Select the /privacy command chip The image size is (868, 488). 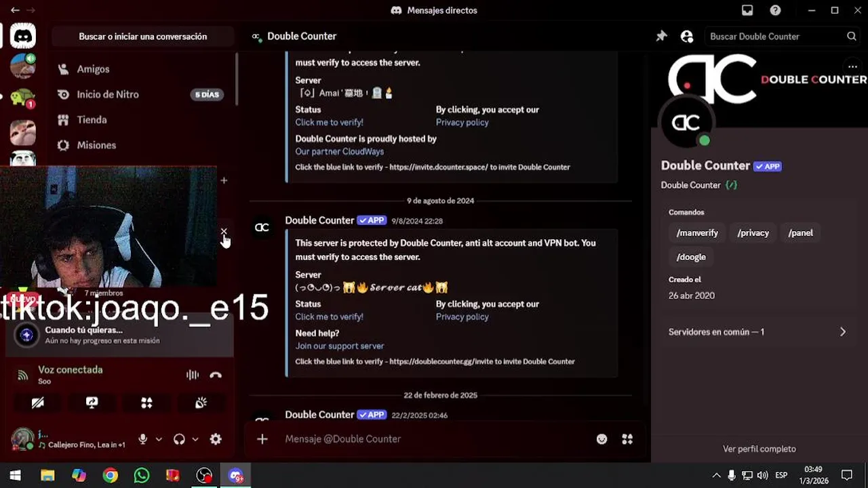(753, 232)
